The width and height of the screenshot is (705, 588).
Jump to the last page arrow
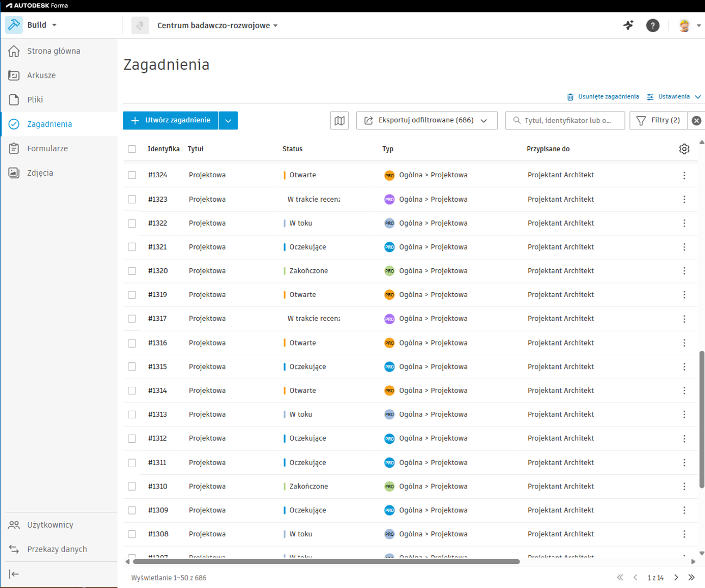click(691, 578)
